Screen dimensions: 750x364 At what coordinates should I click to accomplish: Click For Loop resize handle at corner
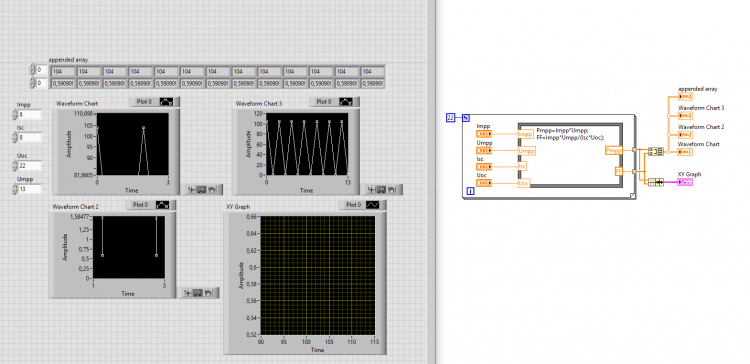click(632, 195)
